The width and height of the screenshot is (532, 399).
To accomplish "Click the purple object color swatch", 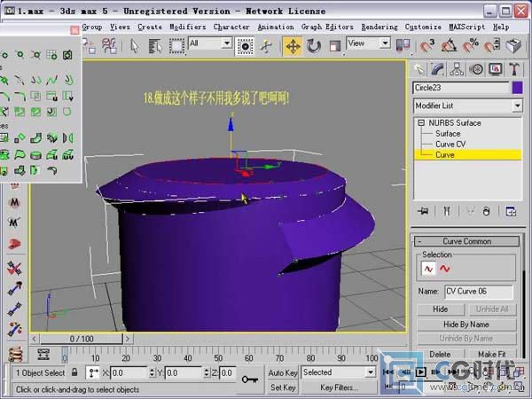I will (x=517, y=88).
